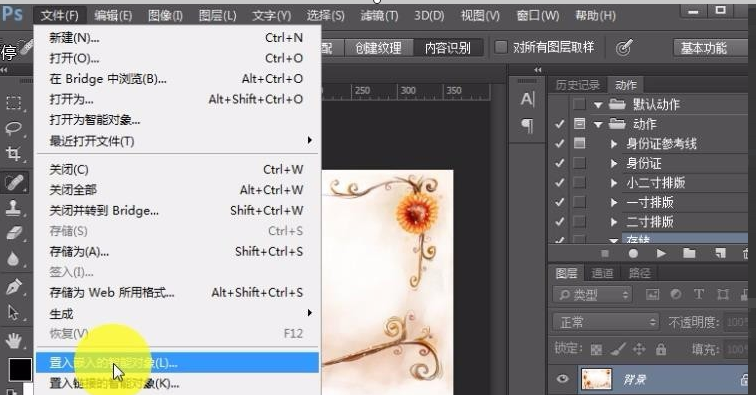Choose 存储为(A) from File menu
This screenshot has width=756, height=395.
click(177, 251)
